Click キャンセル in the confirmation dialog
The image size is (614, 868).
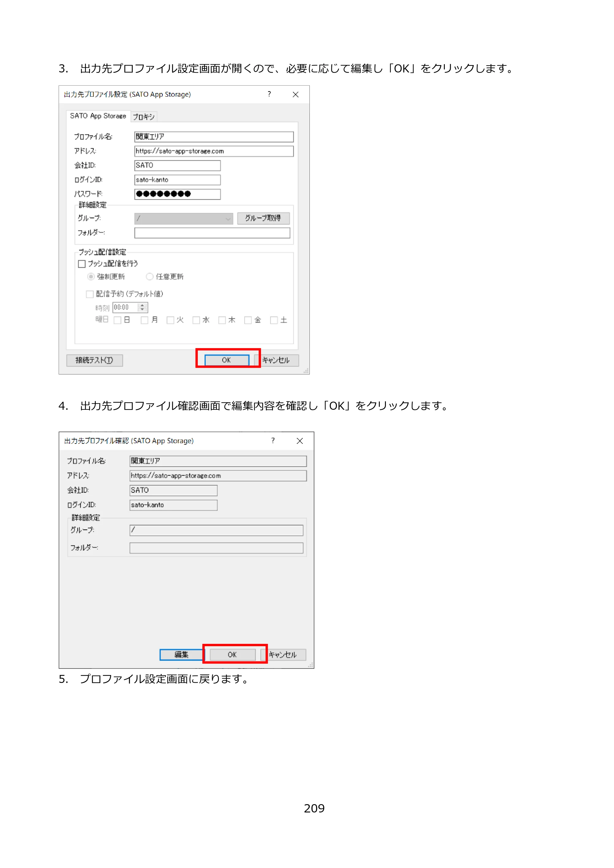(x=283, y=655)
